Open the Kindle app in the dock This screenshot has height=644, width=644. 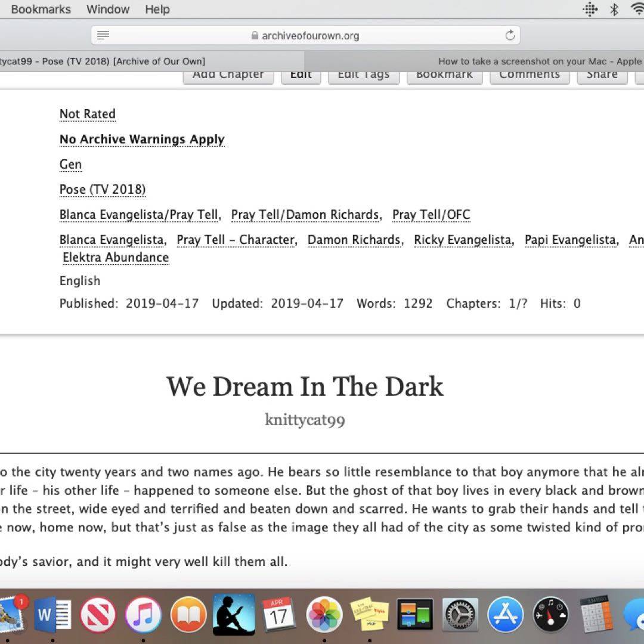234,614
